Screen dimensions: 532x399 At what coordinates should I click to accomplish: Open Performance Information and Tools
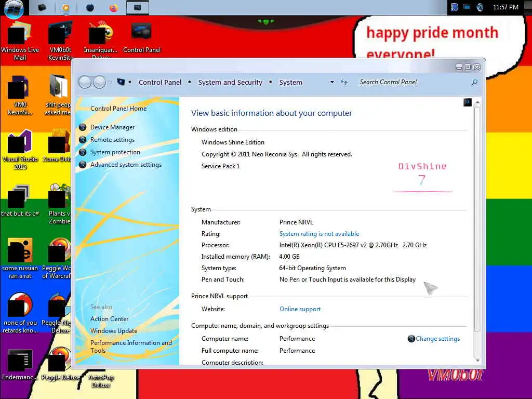pyautogui.click(x=131, y=347)
